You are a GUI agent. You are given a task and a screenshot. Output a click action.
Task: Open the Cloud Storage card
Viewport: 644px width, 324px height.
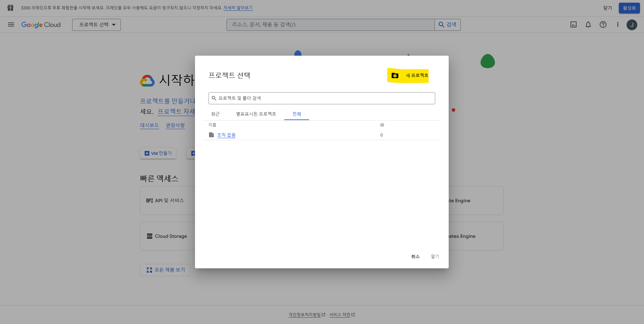167,236
